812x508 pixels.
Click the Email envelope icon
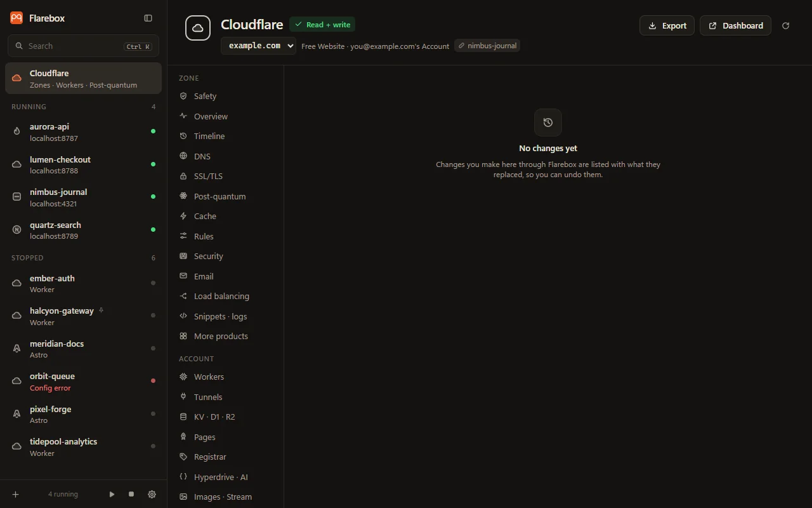coord(183,276)
